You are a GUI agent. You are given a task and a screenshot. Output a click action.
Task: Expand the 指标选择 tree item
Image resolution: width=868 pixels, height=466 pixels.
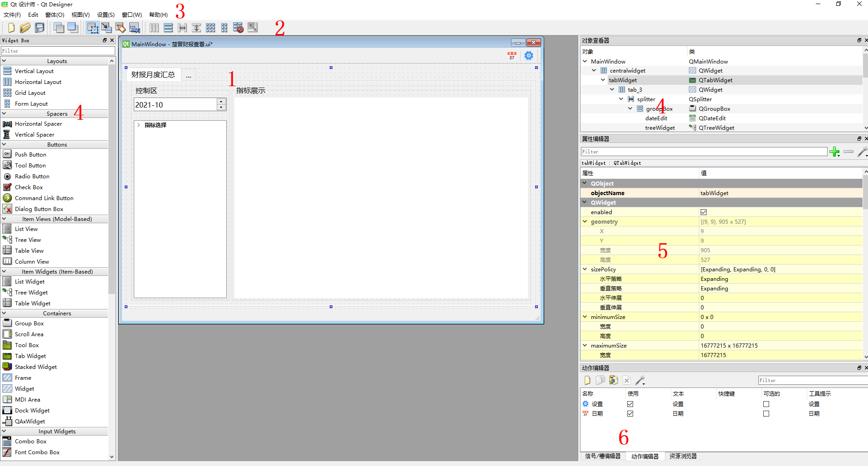pyautogui.click(x=139, y=125)
